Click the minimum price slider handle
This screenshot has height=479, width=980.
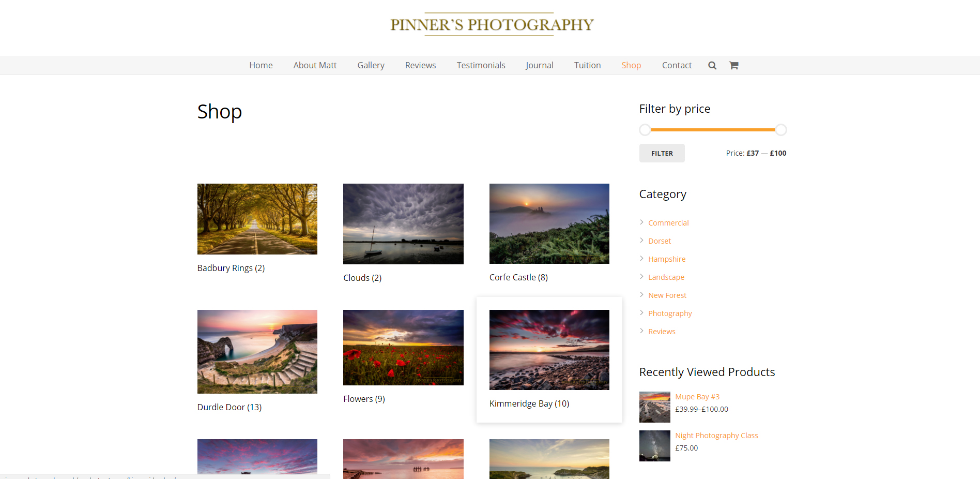coord(645,130)
